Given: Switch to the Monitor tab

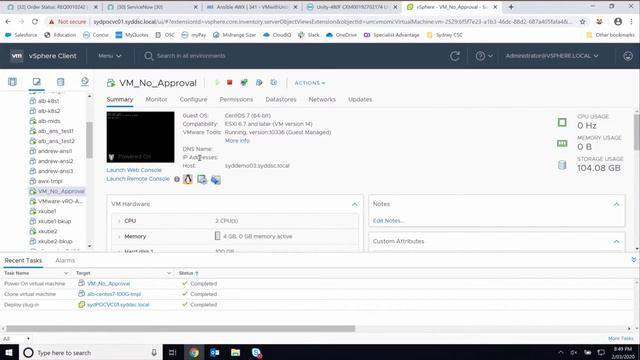Looking at the screenshot, I should click(x=156, y=100).
